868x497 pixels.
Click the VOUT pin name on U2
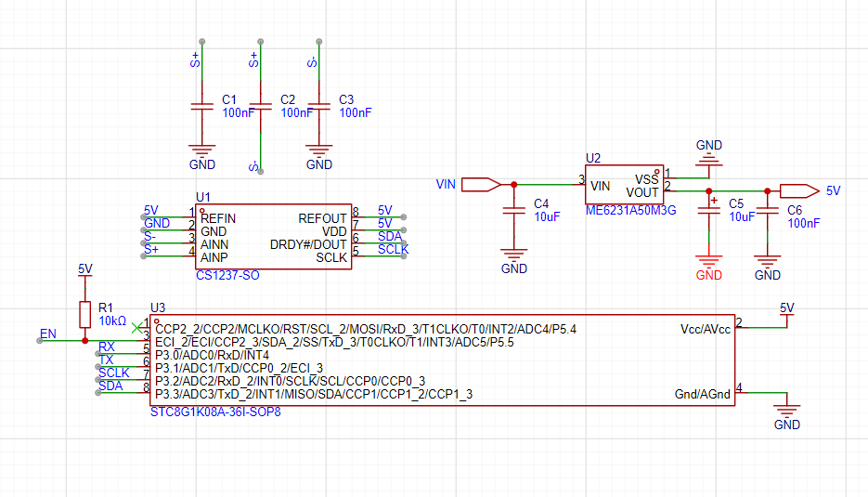click(x=642, y=193)
